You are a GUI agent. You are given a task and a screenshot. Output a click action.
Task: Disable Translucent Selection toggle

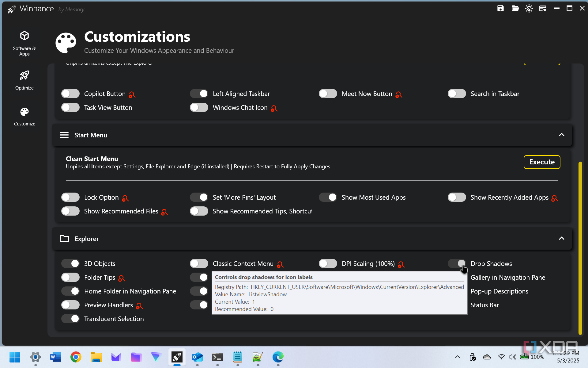(70, 319)
